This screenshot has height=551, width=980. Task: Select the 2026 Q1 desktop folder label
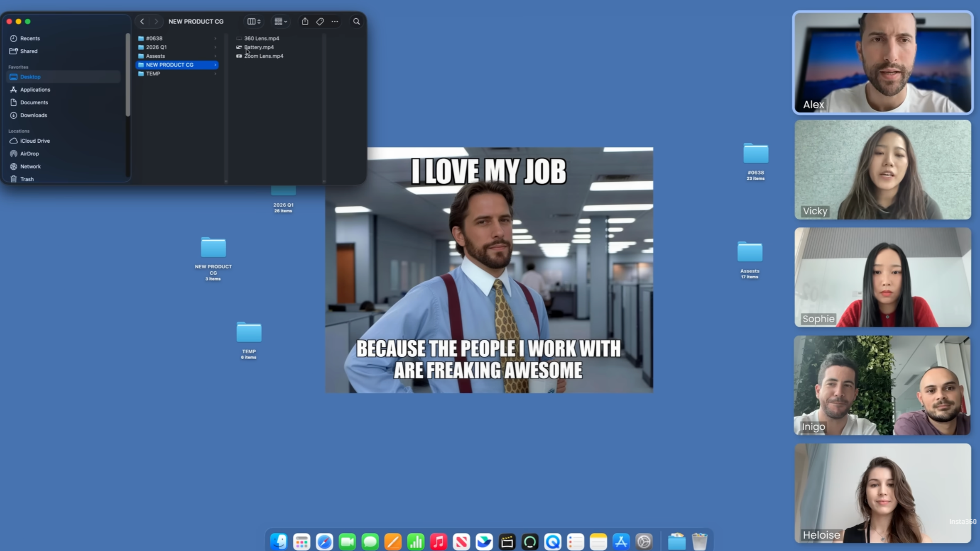(x=283, y=205)
